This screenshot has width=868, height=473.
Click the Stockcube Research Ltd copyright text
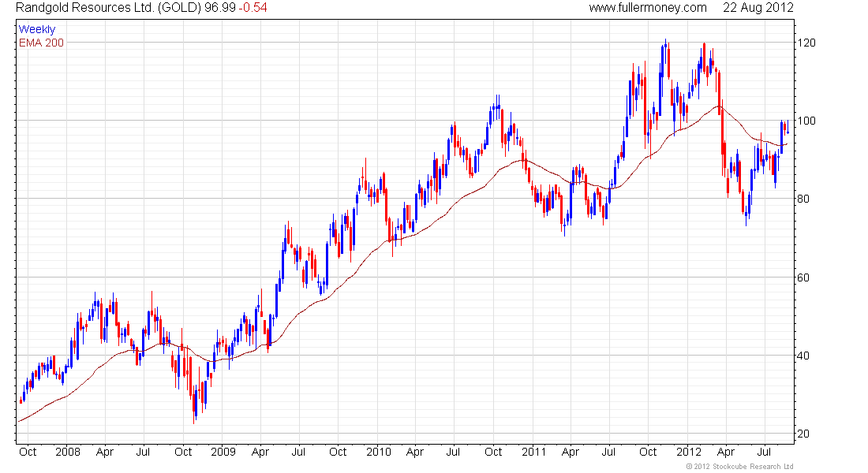tap(739, 467)
